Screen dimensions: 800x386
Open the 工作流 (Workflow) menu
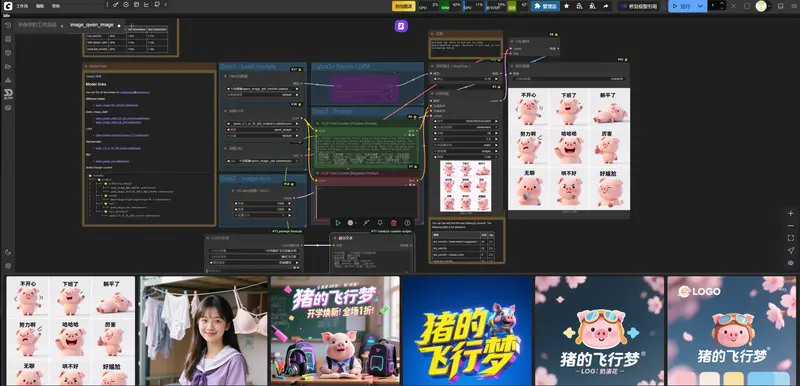click(x=22, y=6)
